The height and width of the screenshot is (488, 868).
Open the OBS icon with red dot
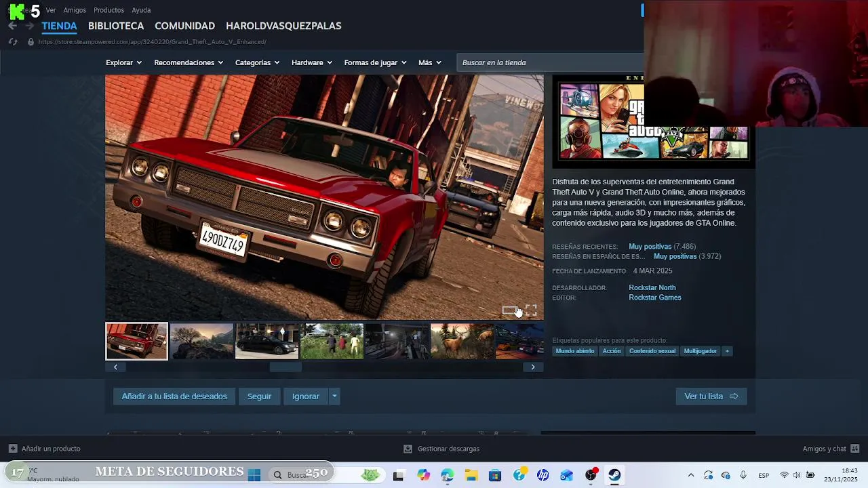point(591,475)
